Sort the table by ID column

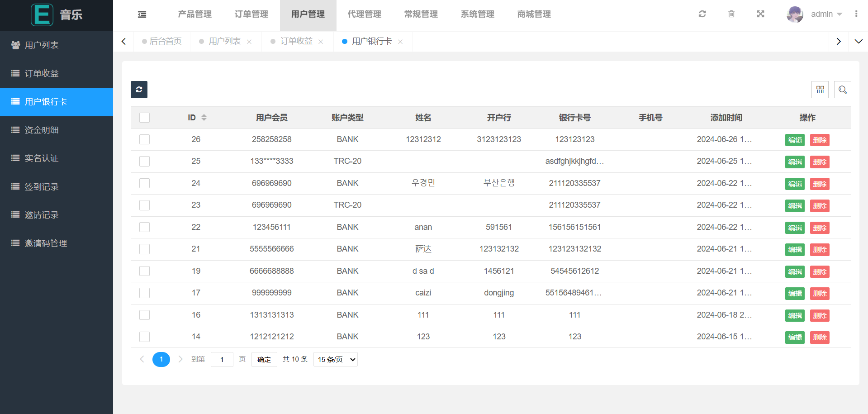204,118
